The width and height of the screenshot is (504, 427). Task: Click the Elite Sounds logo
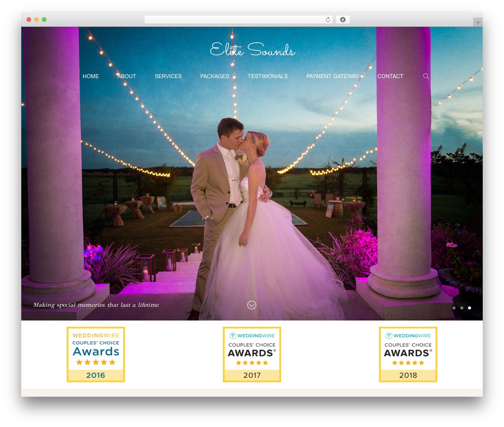[x=252, y=50]
